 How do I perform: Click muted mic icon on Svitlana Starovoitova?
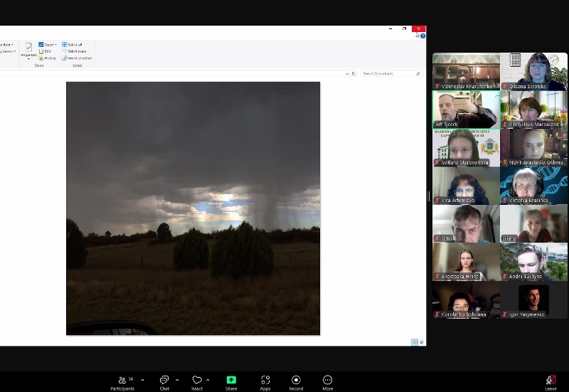click(x=437, y=163)
